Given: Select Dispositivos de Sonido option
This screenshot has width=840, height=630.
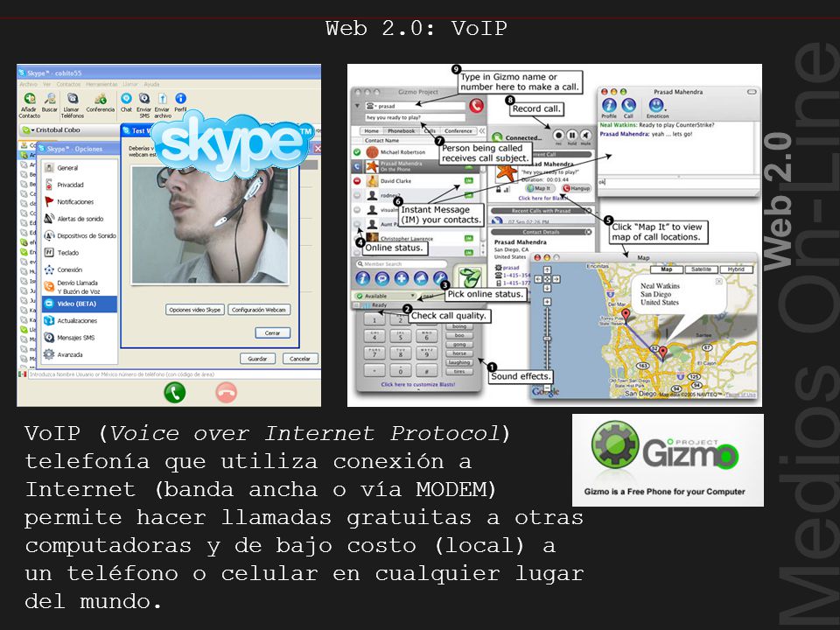Looking at the screenshot, I should click(x=80, y=235).
